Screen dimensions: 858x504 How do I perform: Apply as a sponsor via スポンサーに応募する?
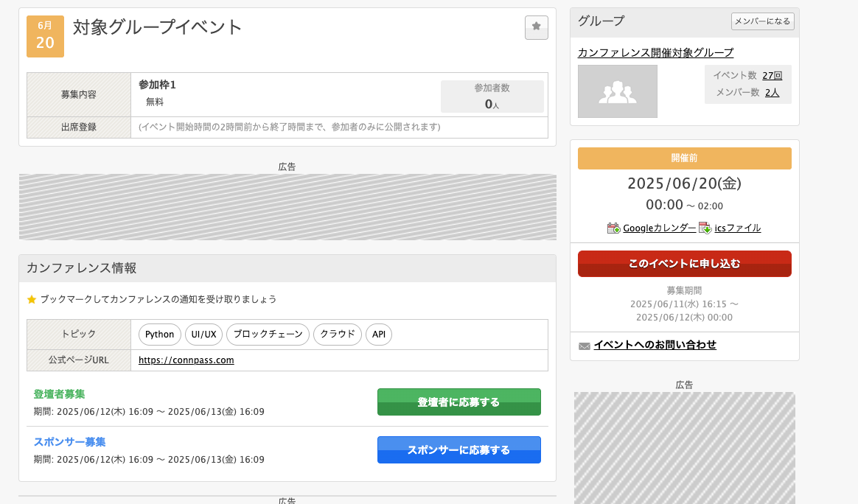pyautogui.click(x=458, y=449)
